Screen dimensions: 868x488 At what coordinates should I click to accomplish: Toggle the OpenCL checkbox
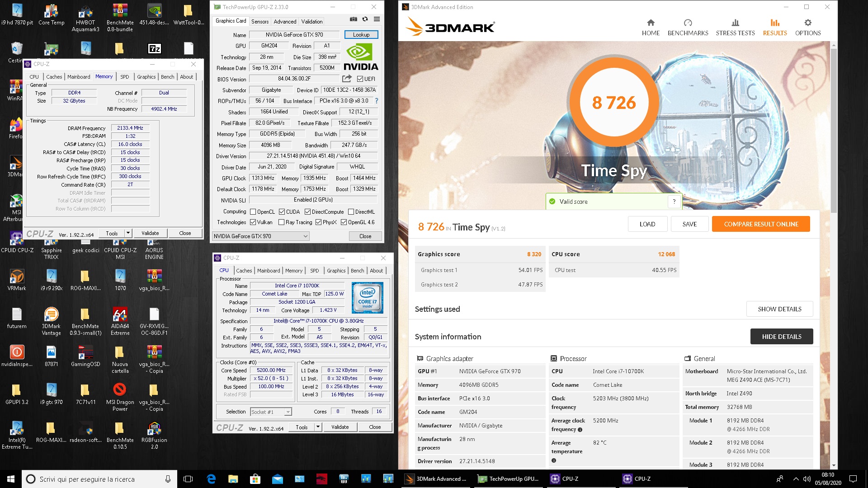pyautogui.click(x=253, y=211)
